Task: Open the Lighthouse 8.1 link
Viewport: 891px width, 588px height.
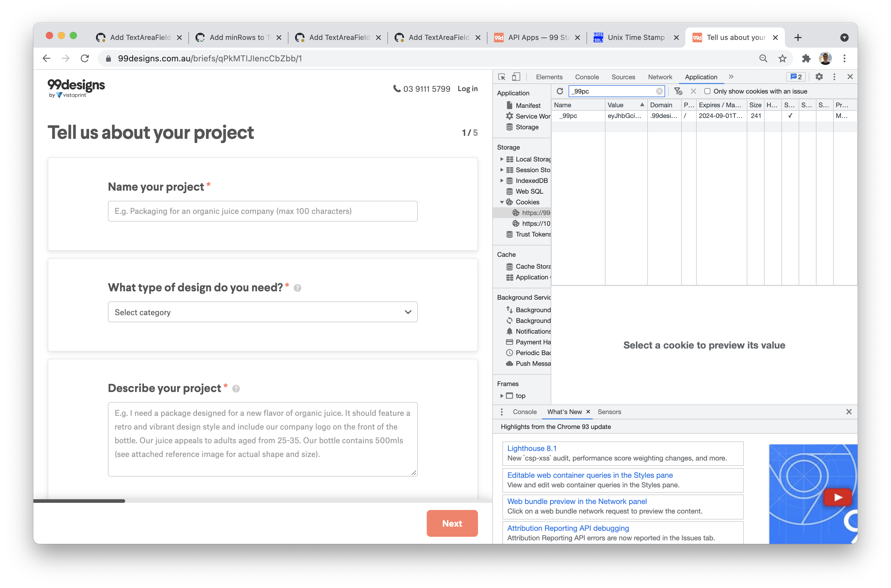Action: pos(532,448)
